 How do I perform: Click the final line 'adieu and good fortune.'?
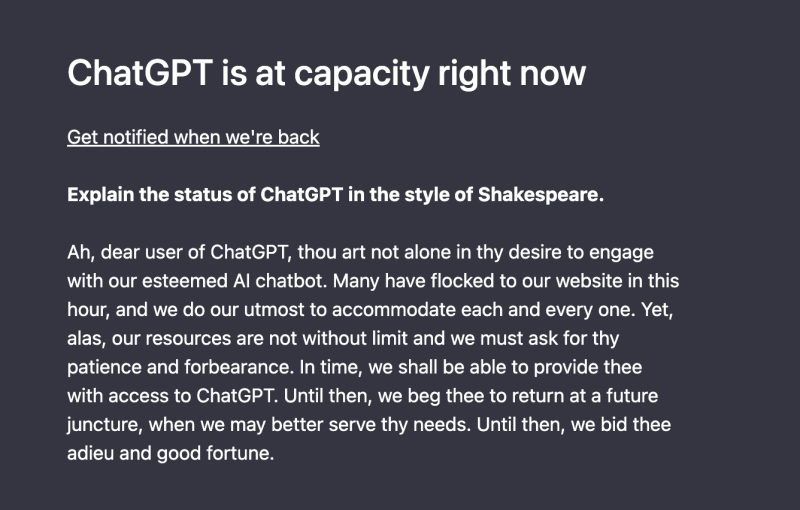pos(170,454)
